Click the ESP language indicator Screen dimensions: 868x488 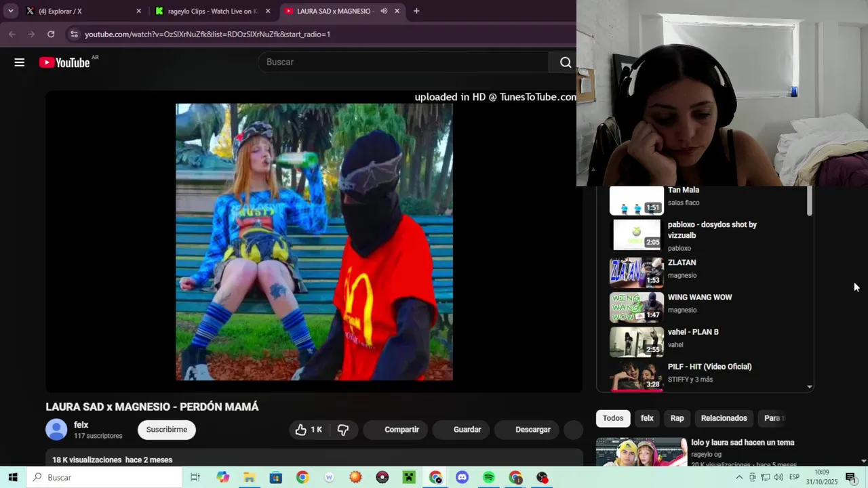pyautogui.click(x=794, y=477)
